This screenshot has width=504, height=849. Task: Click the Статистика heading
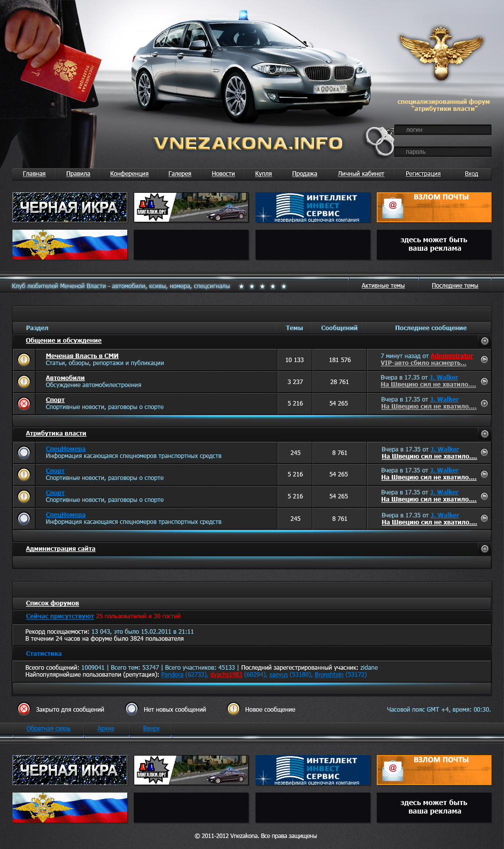[x=44, y=654]
